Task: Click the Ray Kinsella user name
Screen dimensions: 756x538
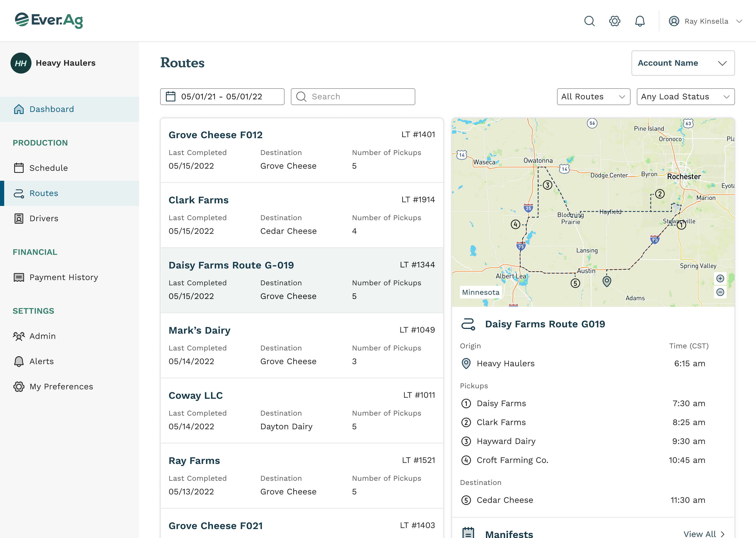Action: pos(706,21)
